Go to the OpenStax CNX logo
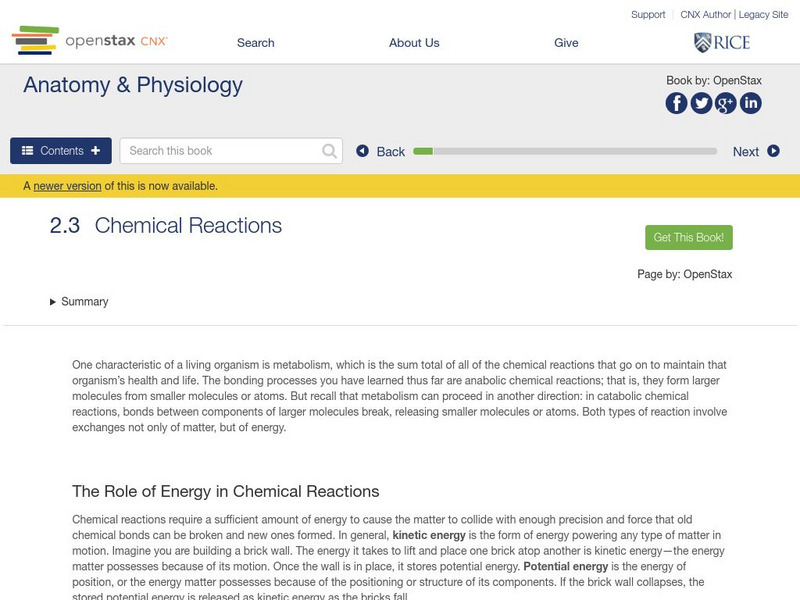Screen dimensions: 800x600 [90, 41]
